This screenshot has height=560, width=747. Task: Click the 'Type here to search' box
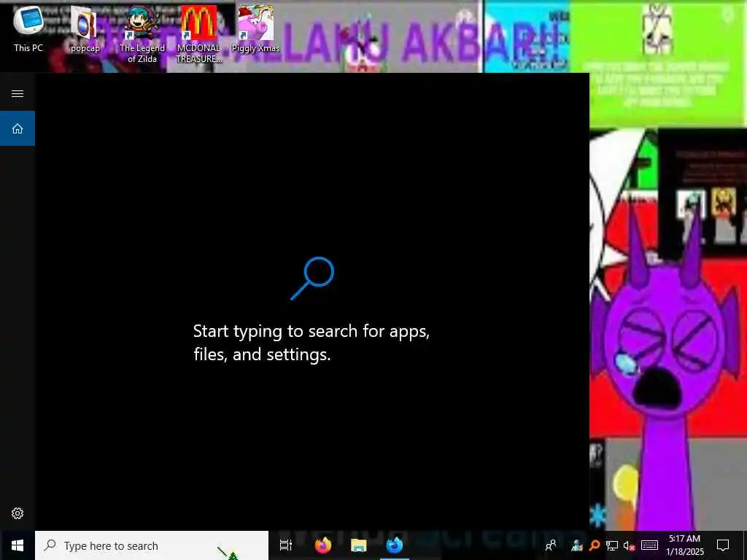click(152, 545)
